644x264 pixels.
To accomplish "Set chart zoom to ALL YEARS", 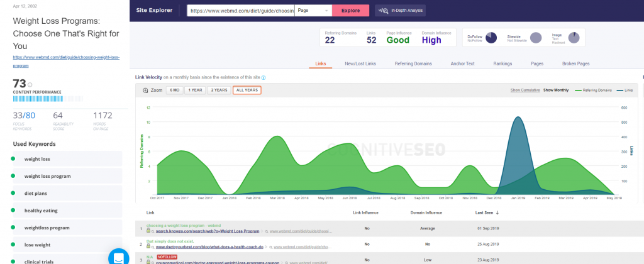I will point(247,91).
